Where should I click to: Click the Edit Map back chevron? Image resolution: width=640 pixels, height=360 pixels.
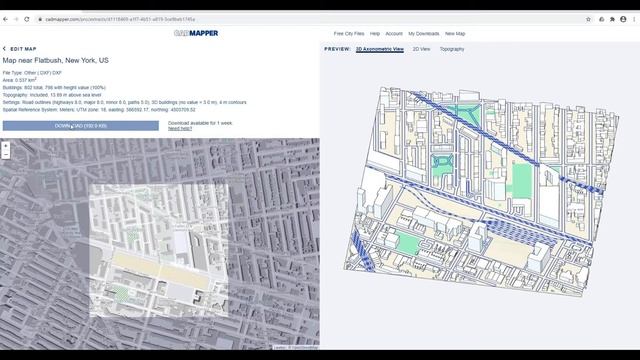coord(4,49)
